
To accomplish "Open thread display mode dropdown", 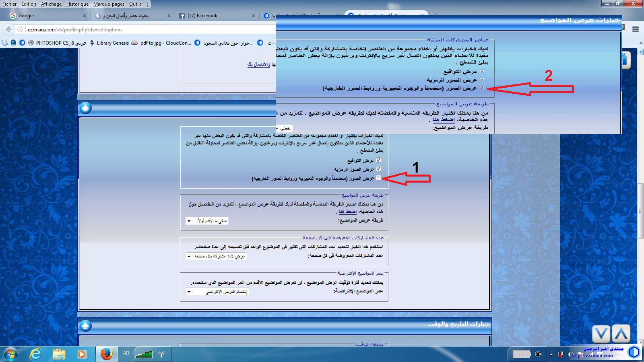I will [207, 221].
